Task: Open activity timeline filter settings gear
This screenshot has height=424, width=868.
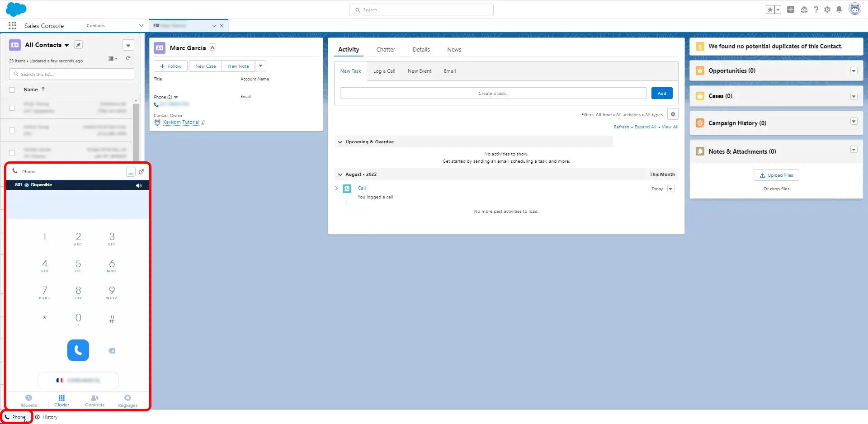Action: pyautogui.click(x=673, y=114)
